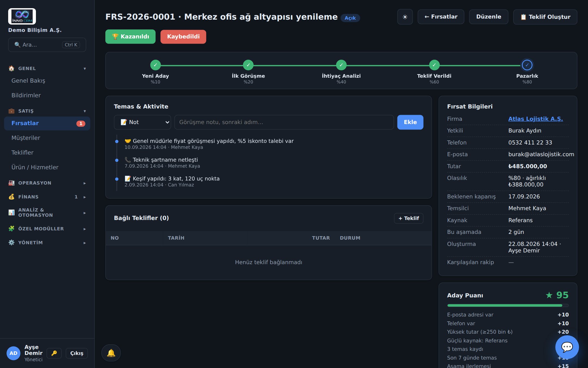Open the Not activity type dropdown
Screen dimensions: 588x368
(x=142, y=122)
